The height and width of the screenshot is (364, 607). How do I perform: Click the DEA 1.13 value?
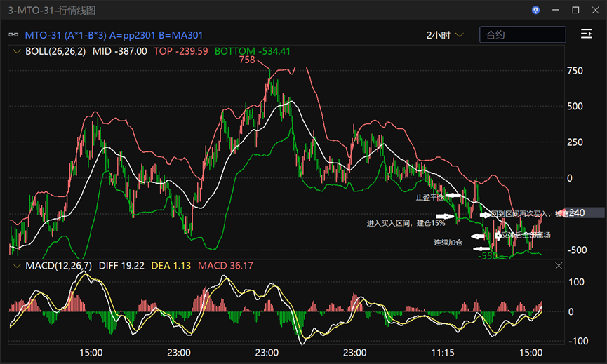coord(171,266)
